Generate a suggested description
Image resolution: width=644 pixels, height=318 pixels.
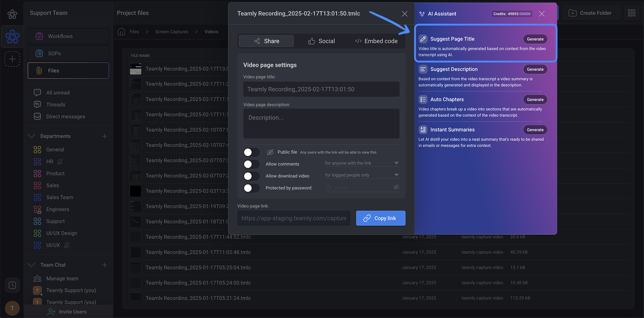[x=535, y=69]
